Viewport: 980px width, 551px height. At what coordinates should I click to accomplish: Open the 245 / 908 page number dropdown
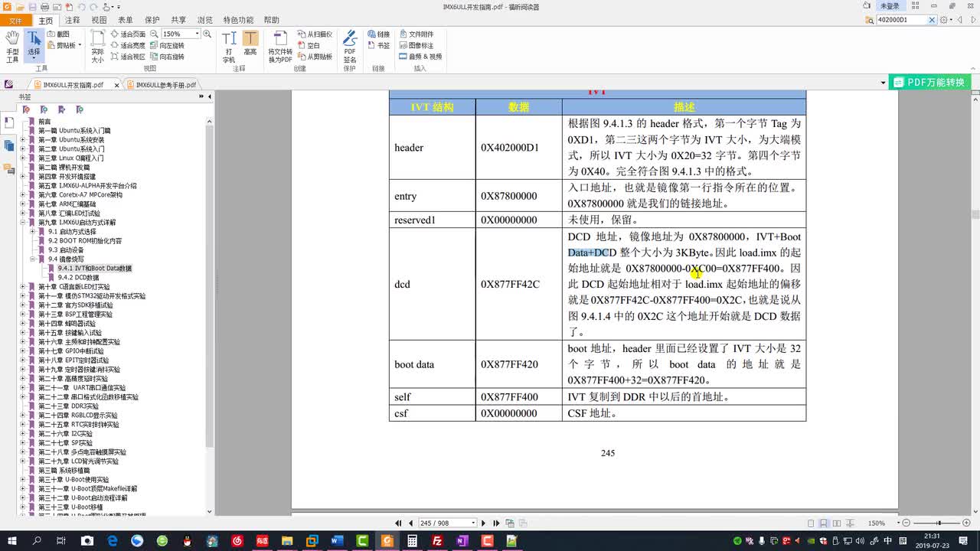473,523
